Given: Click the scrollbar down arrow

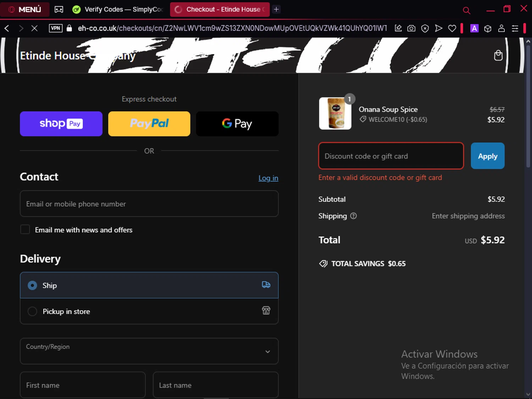Looking at the screenshot, I should click(x=528, y=394).
